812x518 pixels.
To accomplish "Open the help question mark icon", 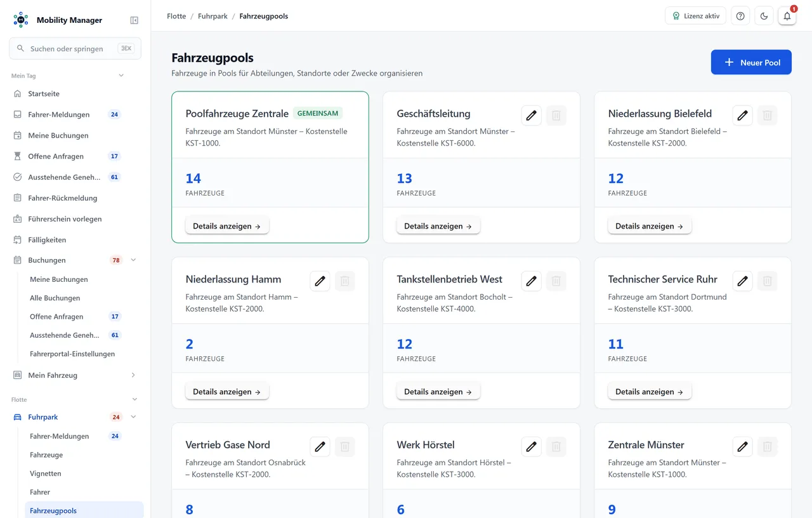I will pyautogui.click(x=740, y=16).
